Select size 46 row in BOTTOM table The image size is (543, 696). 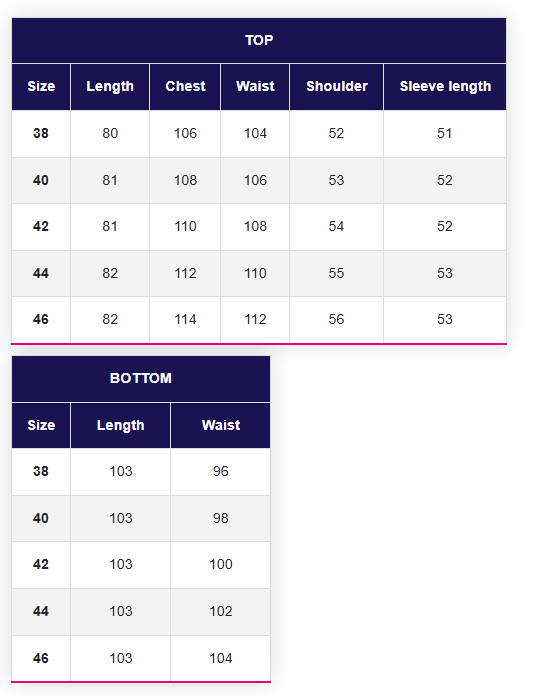tap(141, 658)
